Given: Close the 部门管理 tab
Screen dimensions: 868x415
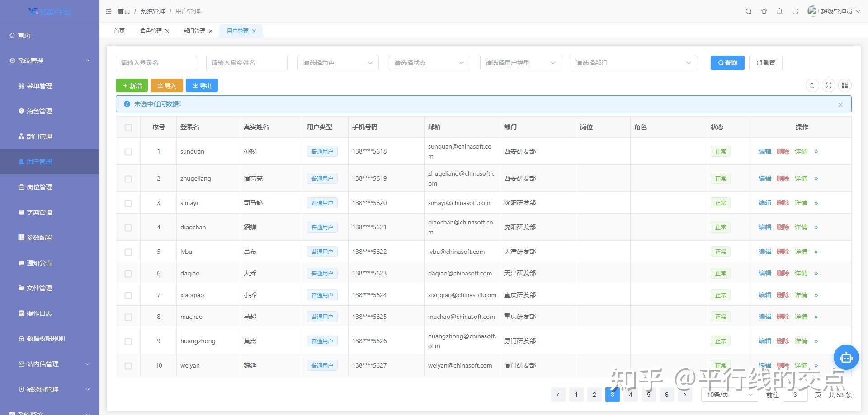Looking at the screenshot, I should tap(211, 31).
